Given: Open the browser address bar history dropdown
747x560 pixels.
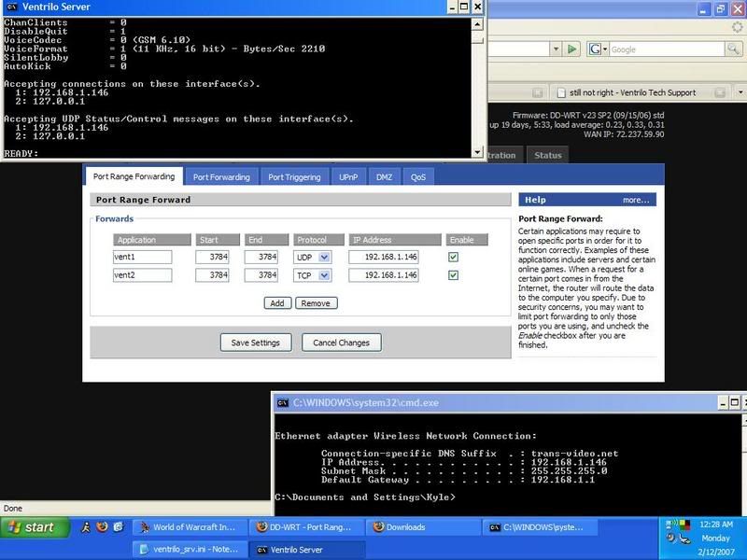Looking at the screenshot, I should click(x=556, y=49).
